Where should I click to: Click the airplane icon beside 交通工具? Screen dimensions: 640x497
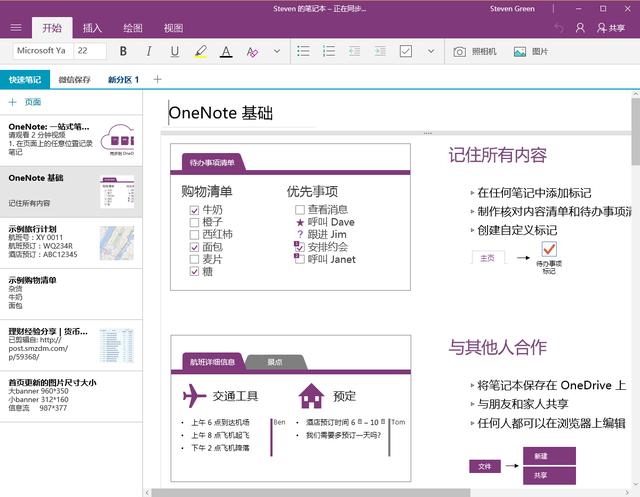coord(194,396)
